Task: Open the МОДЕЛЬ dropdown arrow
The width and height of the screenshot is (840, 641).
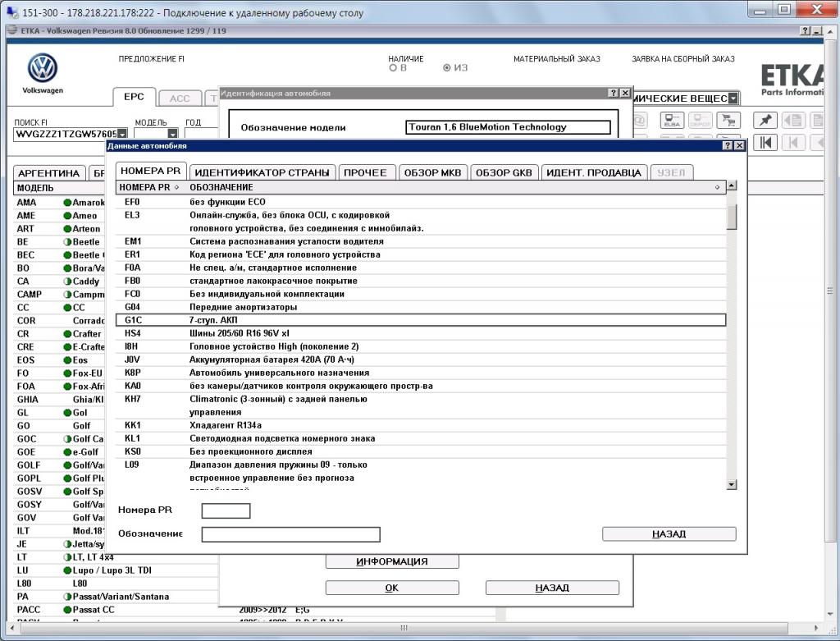Action: (x=172, y=134)
